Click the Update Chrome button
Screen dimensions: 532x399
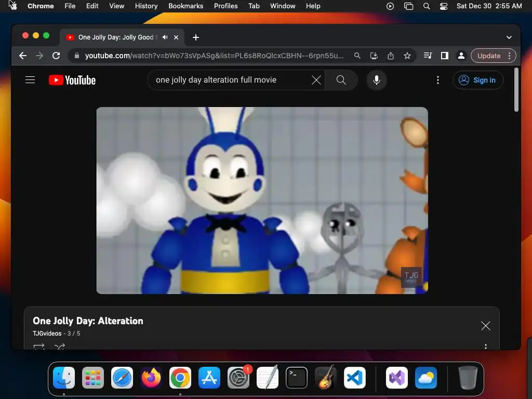[488, 56]
